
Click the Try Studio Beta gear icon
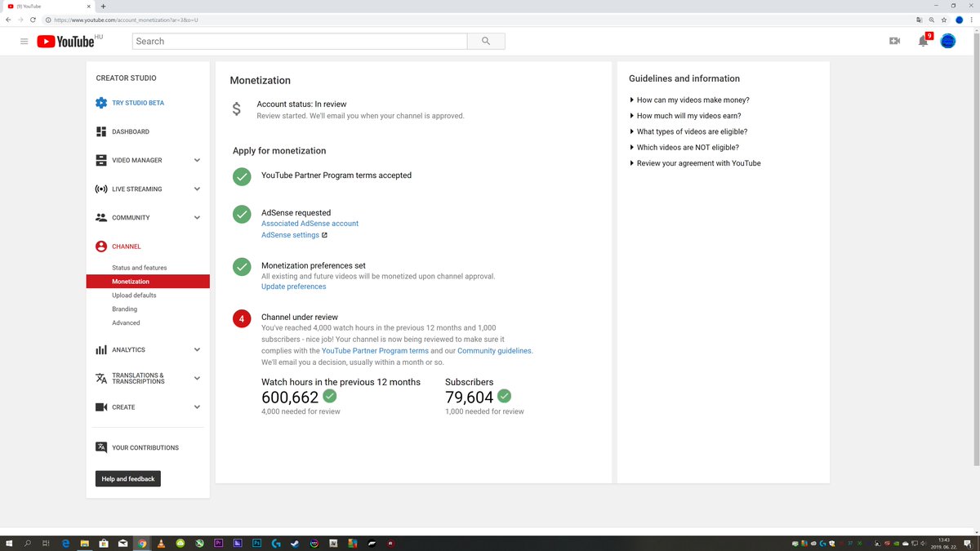tap(101, 103)
